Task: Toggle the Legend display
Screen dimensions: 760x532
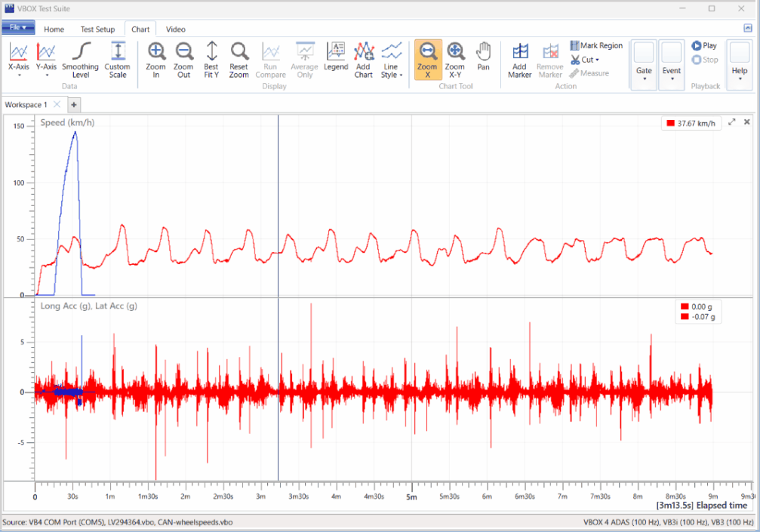Action: pyautogui.click(x=336, y=60)
